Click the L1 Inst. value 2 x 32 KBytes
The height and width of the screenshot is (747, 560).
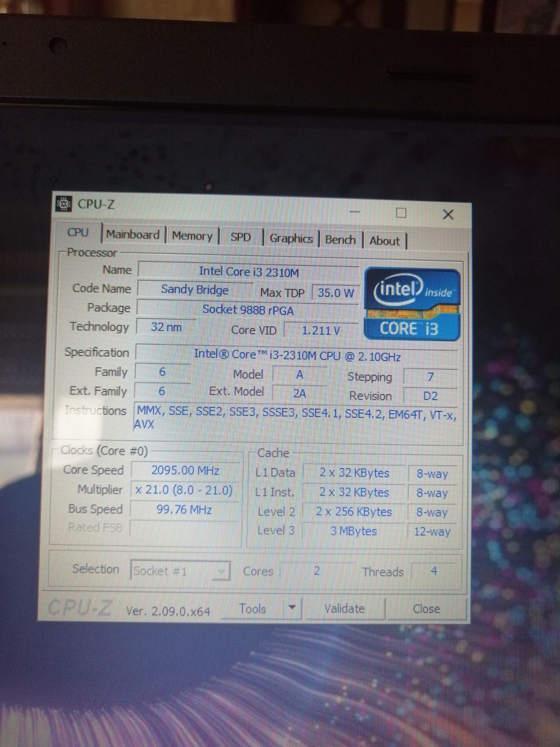coord(354,493)
